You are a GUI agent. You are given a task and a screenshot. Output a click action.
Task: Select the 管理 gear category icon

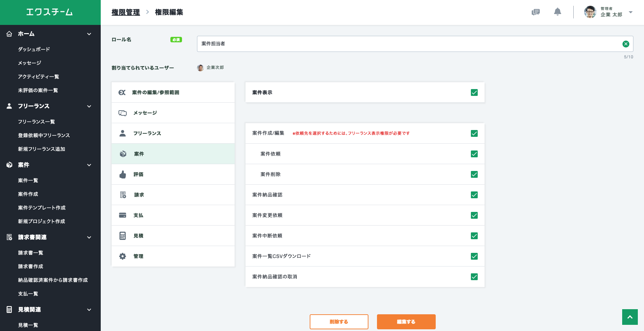[x=123, y=256]
